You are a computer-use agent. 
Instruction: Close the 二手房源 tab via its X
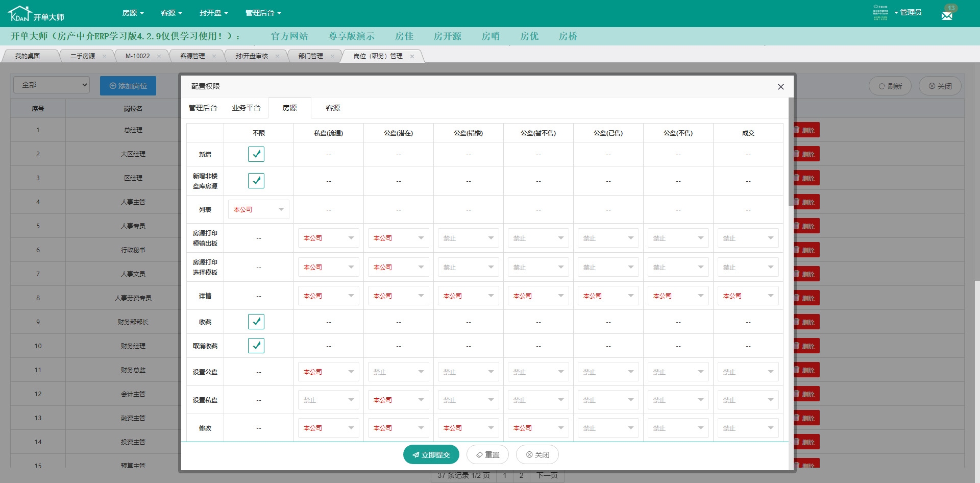click(x=104, y=56)
